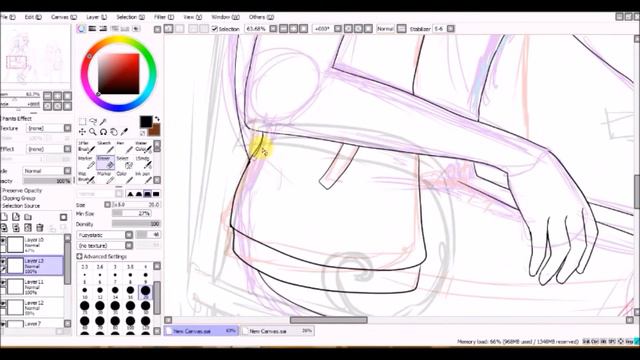The width and height of the screenshot is (640, 360).
Task: Open the Effect dropdown under Paints Effect
Action: click(49, 149)
